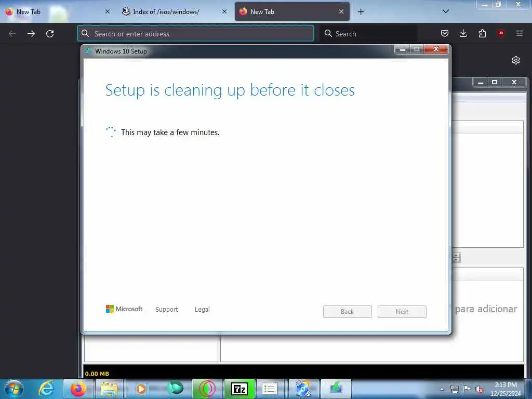Open the list all tabs dropdown
532x399 pixels.
pos(446,11)
